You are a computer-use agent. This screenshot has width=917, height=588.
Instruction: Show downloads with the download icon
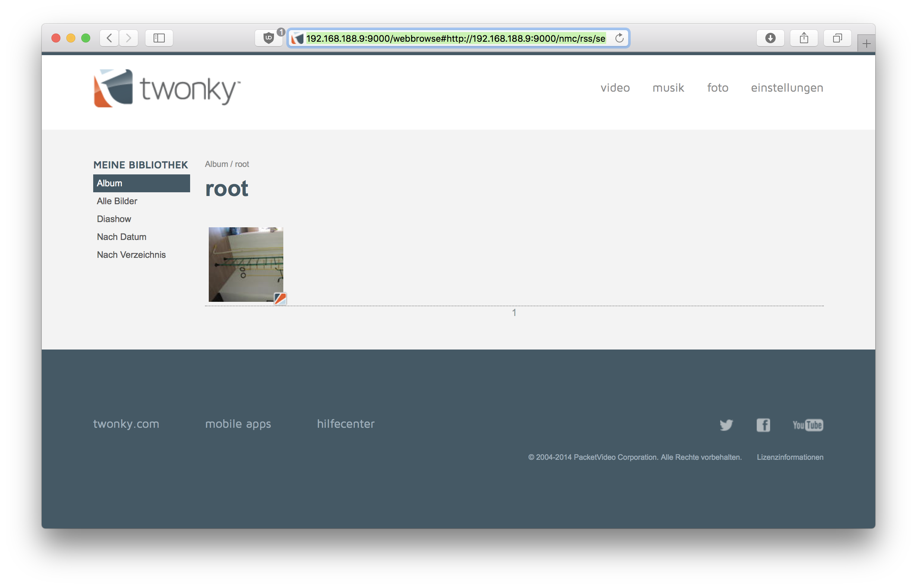click(x=771, y=38)
